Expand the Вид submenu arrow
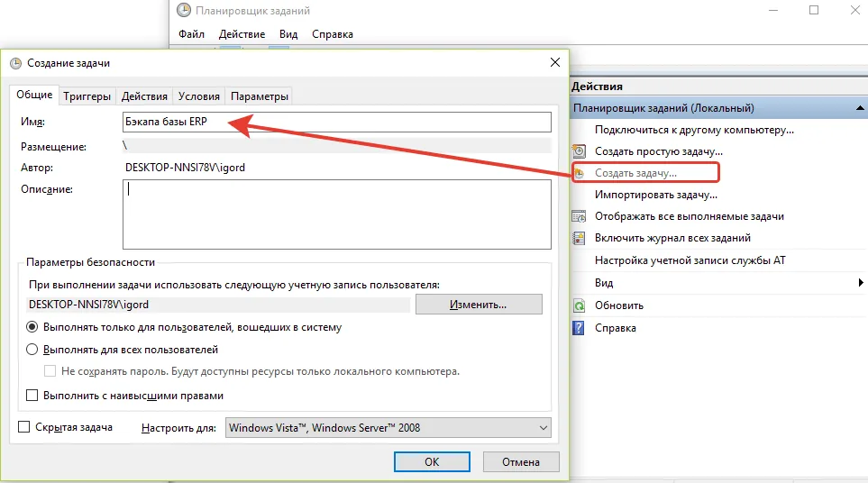 [x=861, y=283]
